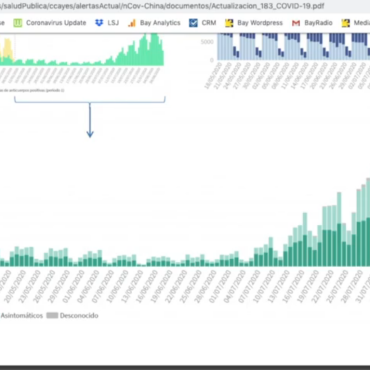The image size is (370, 370).
Task: Select the Asintomáticos legend label
Action: 22,315
